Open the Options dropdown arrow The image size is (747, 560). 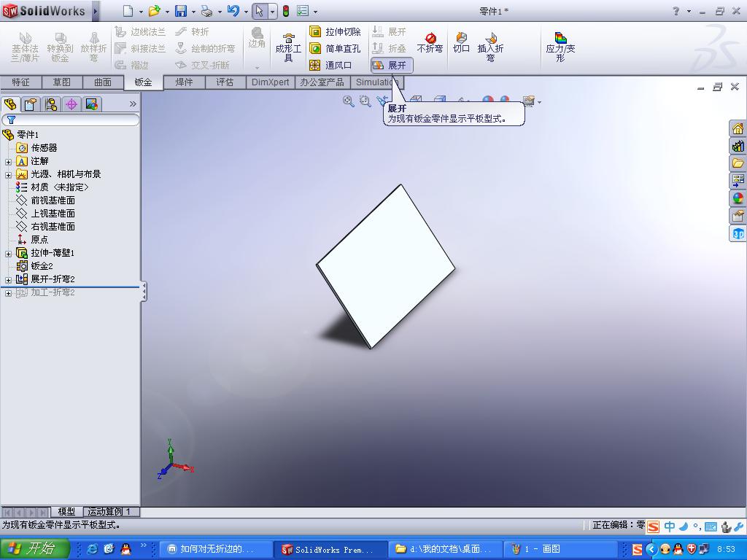click(x=315, y=12)
